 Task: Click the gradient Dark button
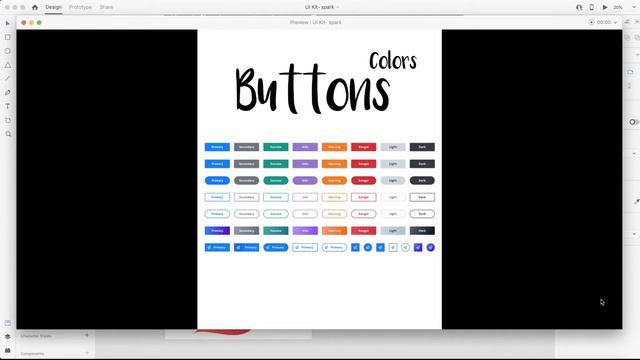pos(422,231)
